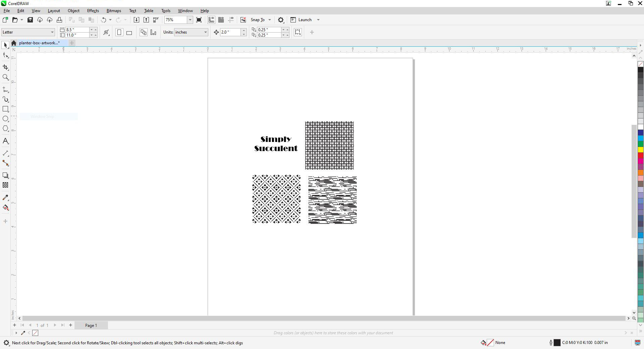Expand the Launch dropdown arrow
Viewport: 644px width, 349px height.
[x=318, y=20]
